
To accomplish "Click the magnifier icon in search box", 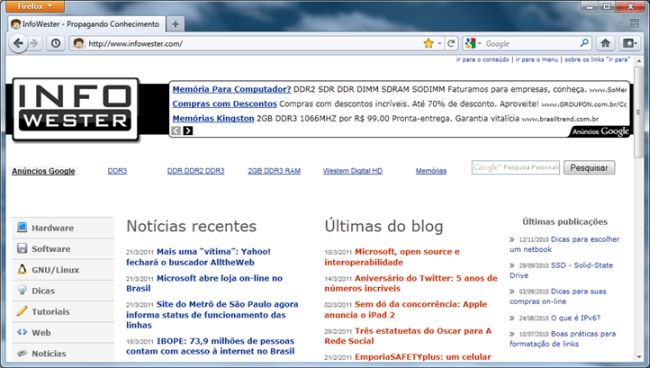I will tap(584, 43).
